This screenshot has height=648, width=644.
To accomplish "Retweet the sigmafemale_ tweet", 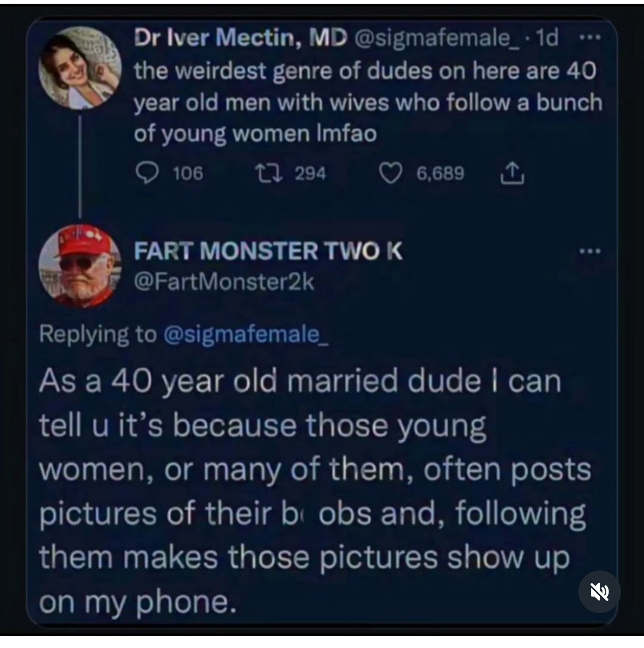I will (x=268, y=174).
